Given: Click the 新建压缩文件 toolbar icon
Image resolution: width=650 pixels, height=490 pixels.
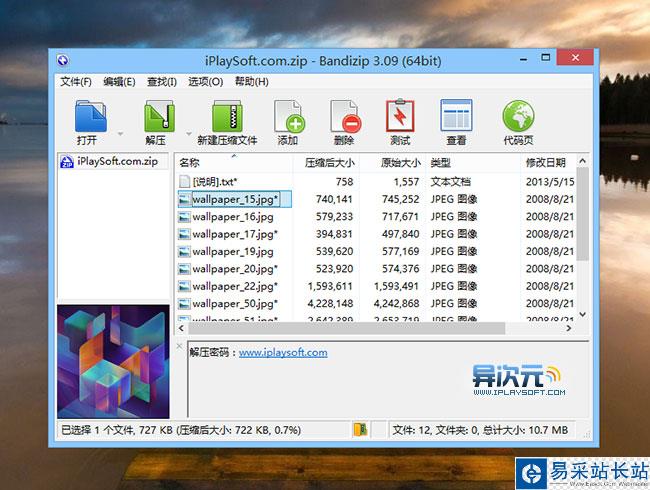Looking at the screenshot, I should [227, 116].
